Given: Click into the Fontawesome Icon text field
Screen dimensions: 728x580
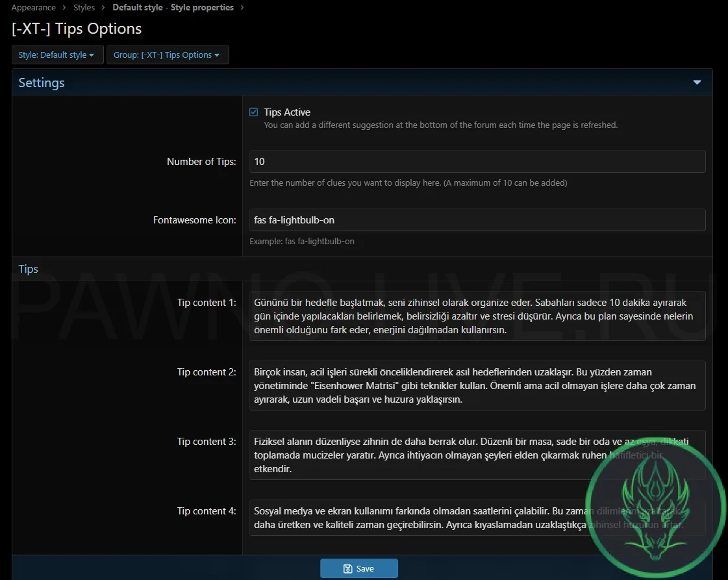Looking at the screenshot, I should (477, 220).
